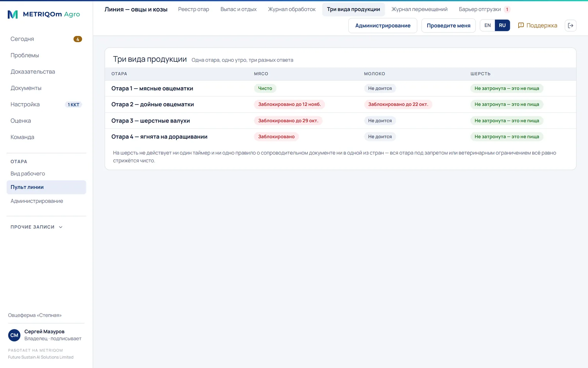Image resolution: width=588 pixels, height=368 pixels.
Task: Open Поддержка support chat
Action: click(x=538, y=25)
